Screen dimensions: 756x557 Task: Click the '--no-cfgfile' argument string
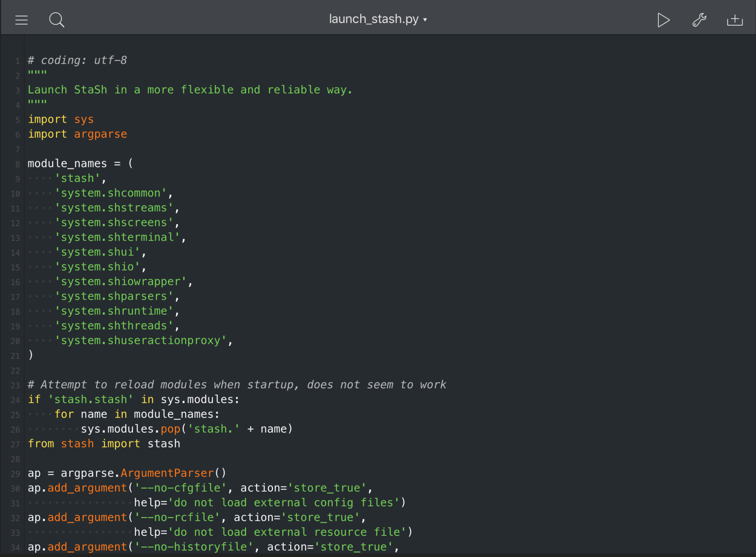click(180, 488)
